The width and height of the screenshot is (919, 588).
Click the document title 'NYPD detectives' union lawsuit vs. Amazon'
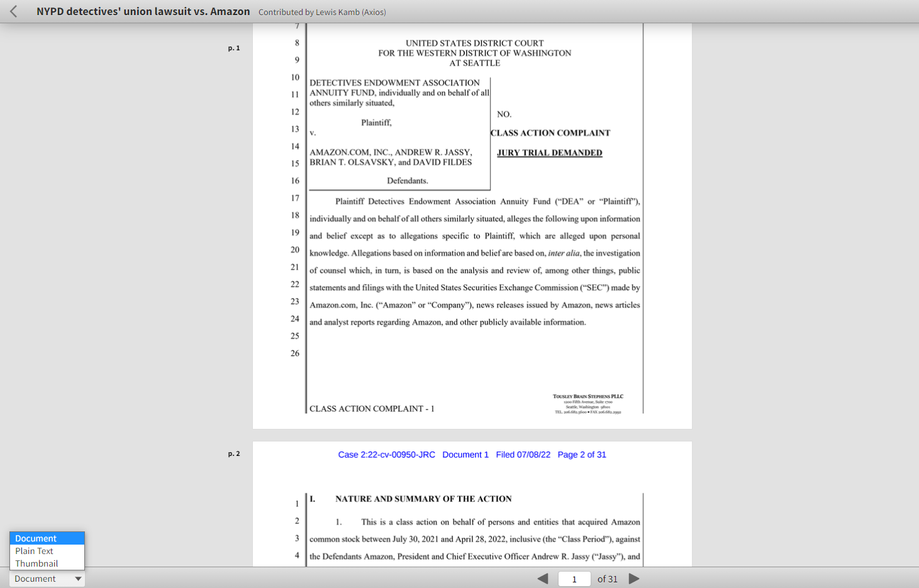tap(143, 11)
